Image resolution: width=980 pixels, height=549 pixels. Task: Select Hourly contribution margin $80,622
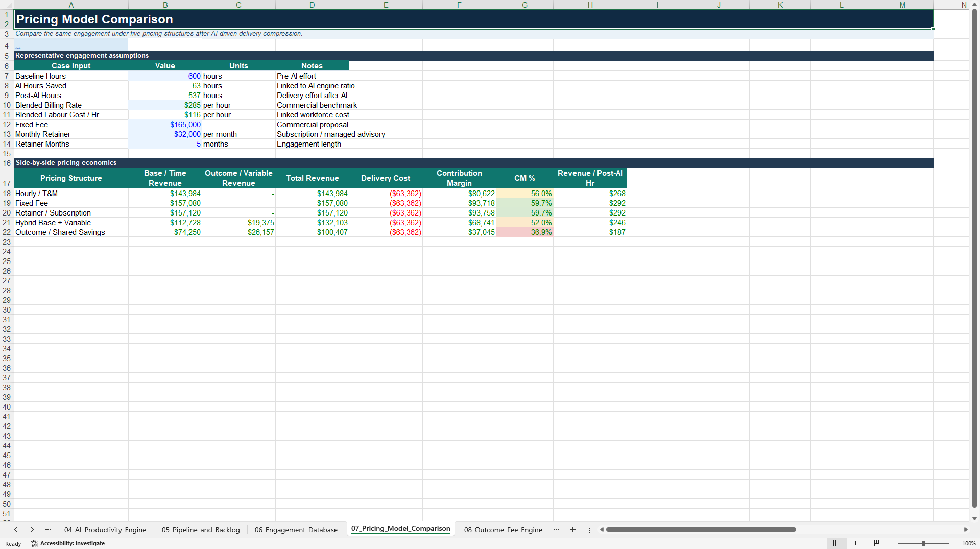pyautogui.click(x=459, y=194)
